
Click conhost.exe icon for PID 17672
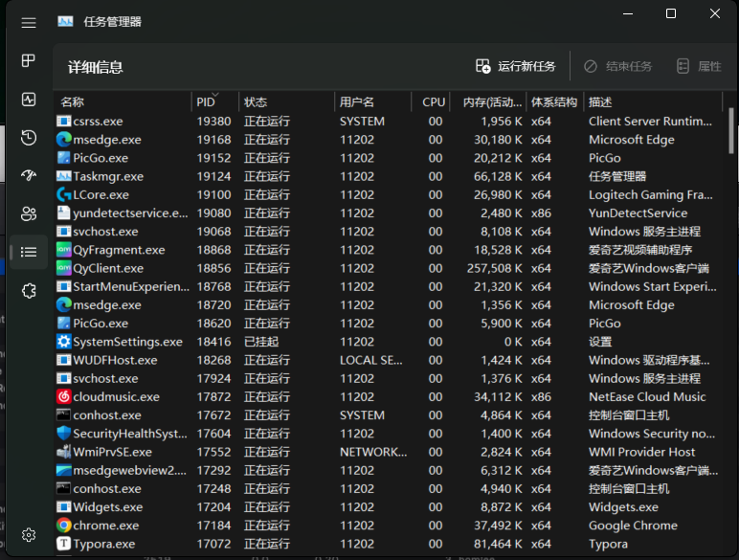click(63, 415)
